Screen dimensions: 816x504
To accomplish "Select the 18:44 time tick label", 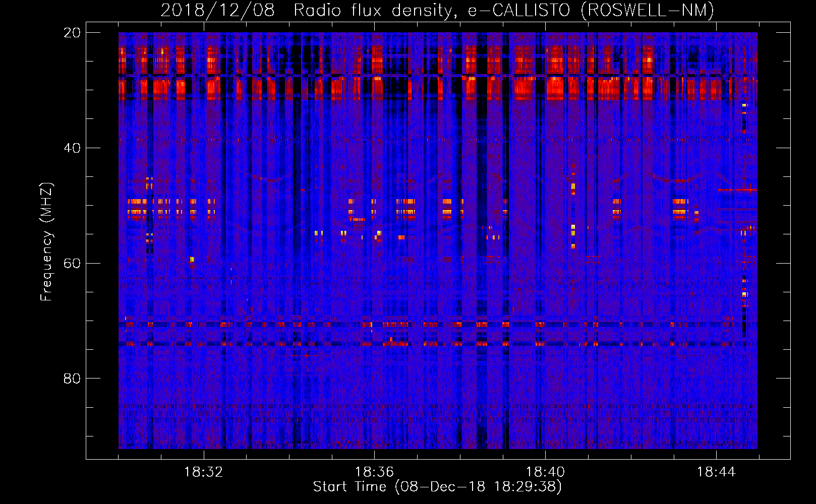I will click(716, 472).
